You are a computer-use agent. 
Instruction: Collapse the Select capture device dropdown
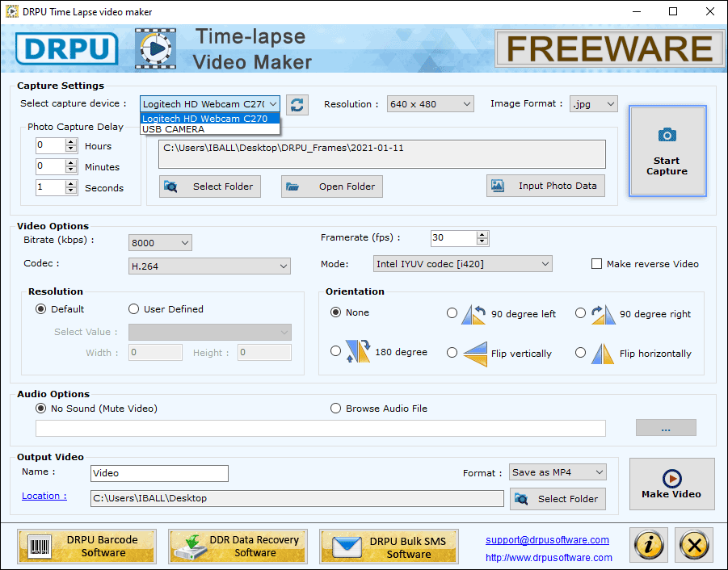tap(273, 104)
